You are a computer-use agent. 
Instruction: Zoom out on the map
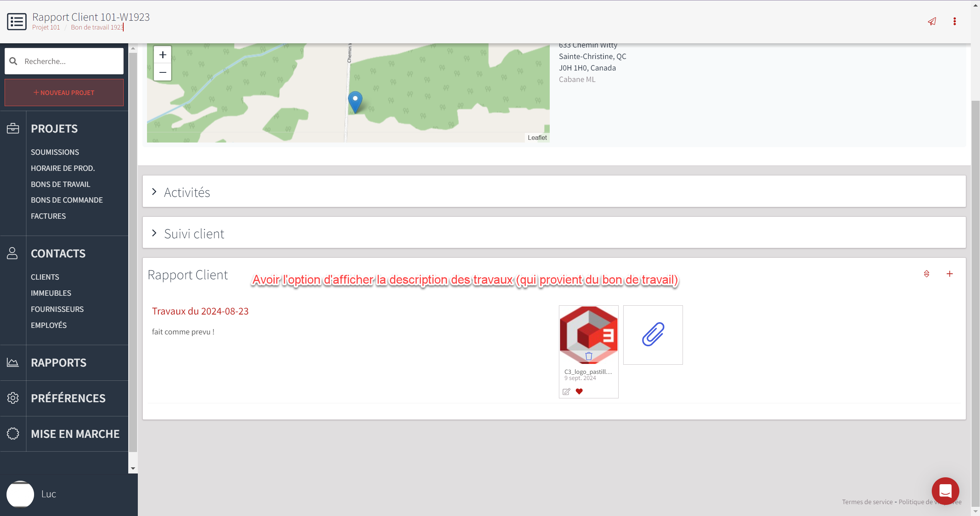pos(163,72)
